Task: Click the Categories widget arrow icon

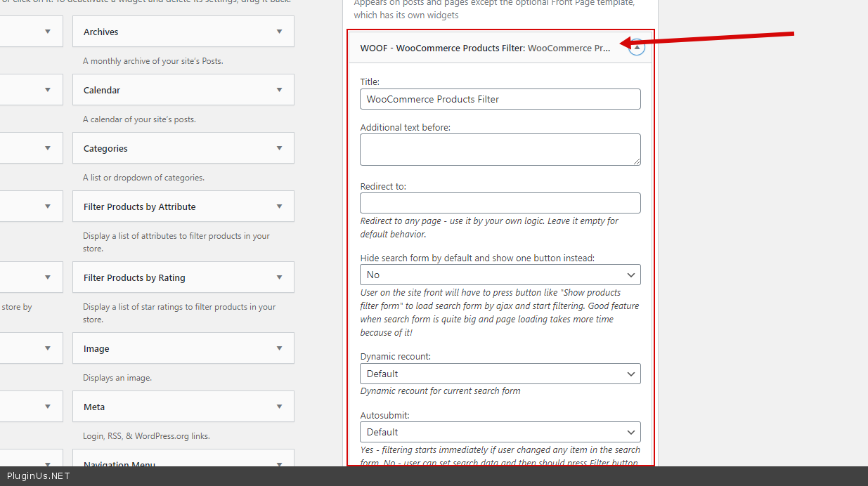Action: [x=280, y=148]
